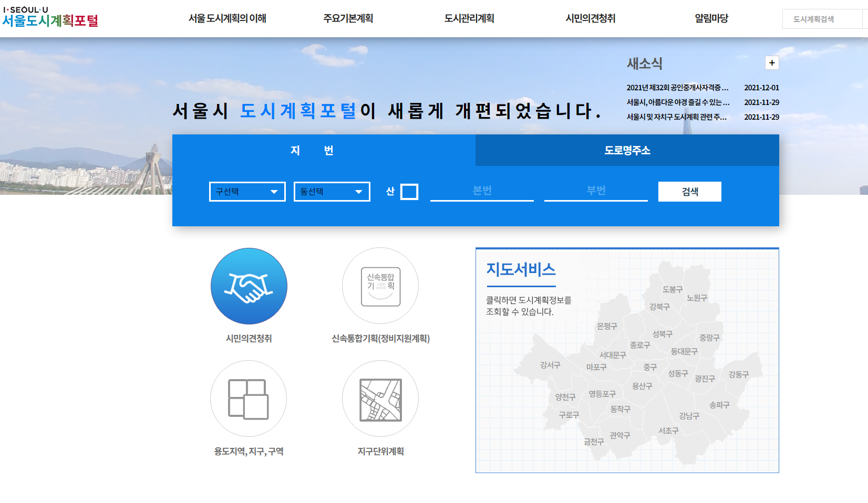This screenshot has height=503, width=868.
Task: Select 용산구 on the map
Action: click(x=642, y=386)
